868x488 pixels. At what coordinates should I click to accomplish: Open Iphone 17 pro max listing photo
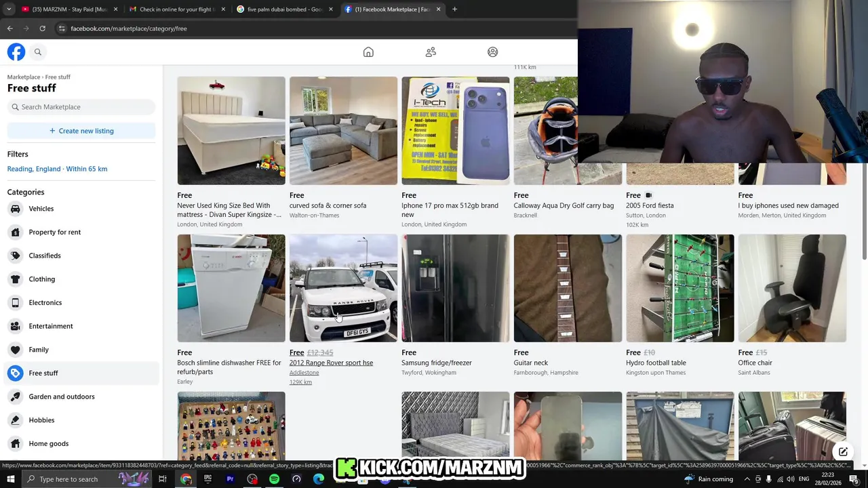[456, 131]
